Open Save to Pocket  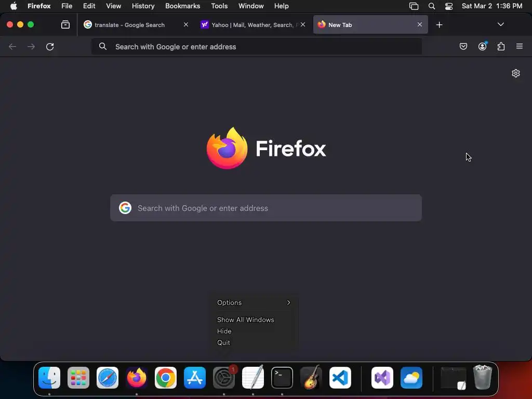pos(463,46)
